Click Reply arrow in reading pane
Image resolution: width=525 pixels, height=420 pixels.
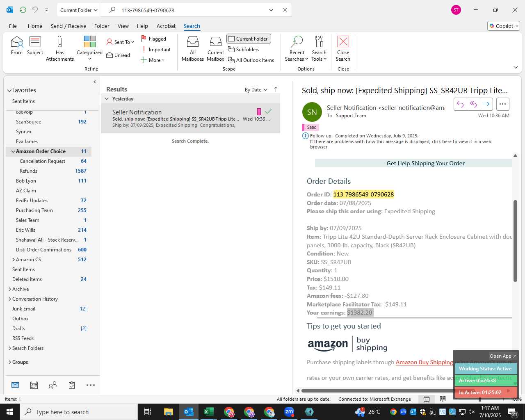460,104
